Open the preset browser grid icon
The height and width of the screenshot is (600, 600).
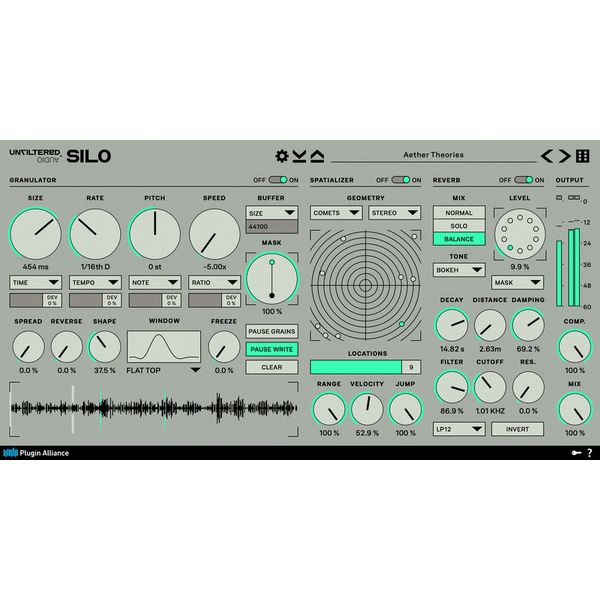pos(583,155)
